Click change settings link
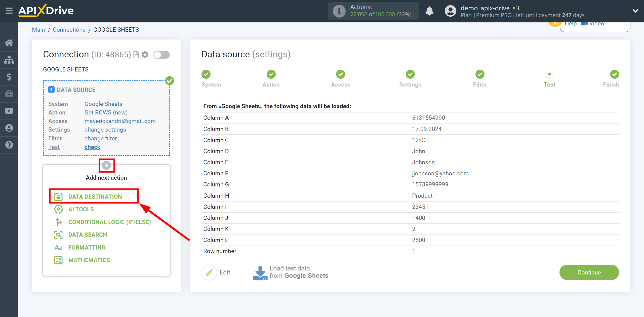The width and height of the screenshot is (644, 317). [x=105, y=130]
